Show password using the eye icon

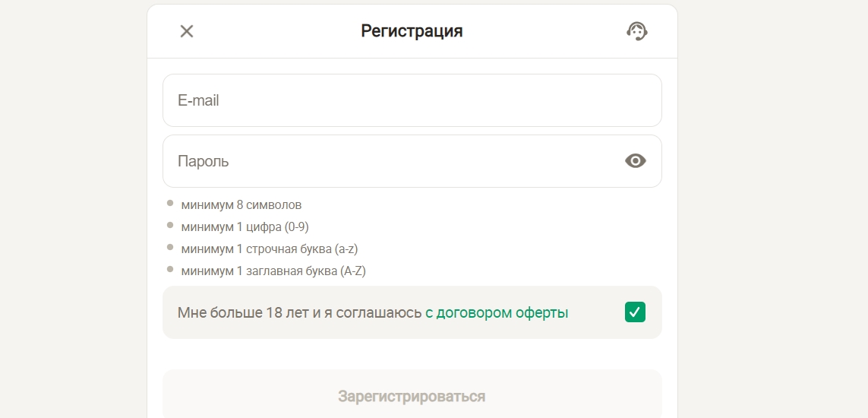point(636,161)
